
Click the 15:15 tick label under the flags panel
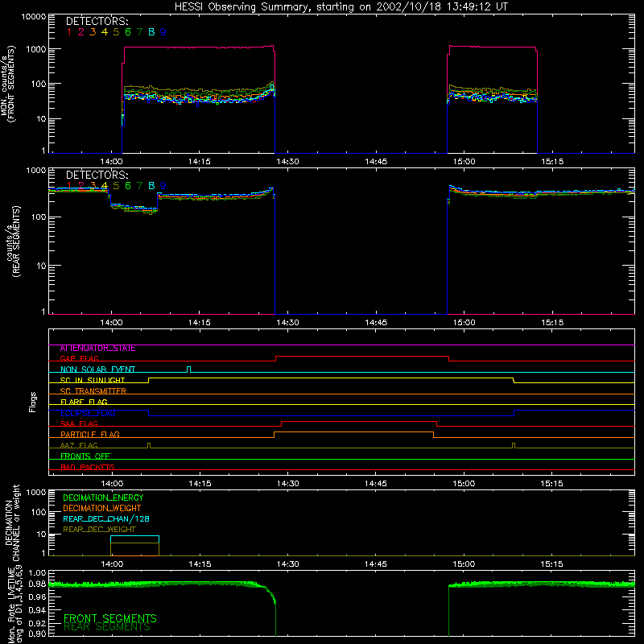[551, 484]
